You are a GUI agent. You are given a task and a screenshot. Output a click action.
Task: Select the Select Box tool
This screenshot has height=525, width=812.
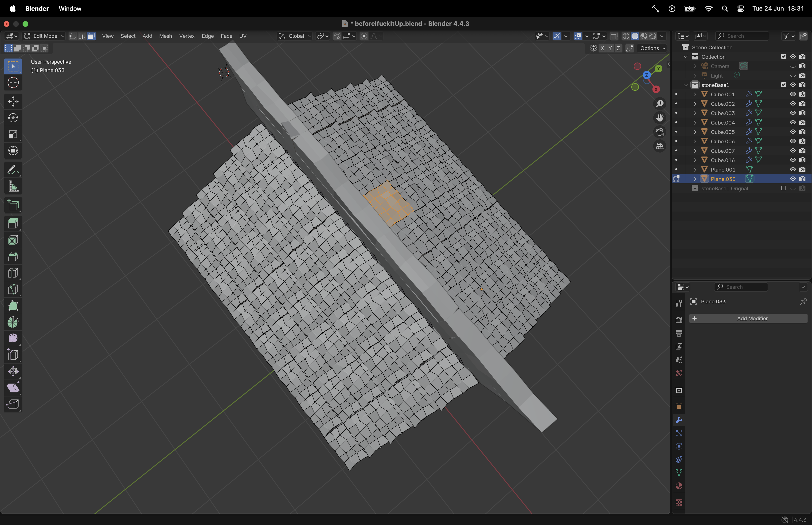(13, 66)
